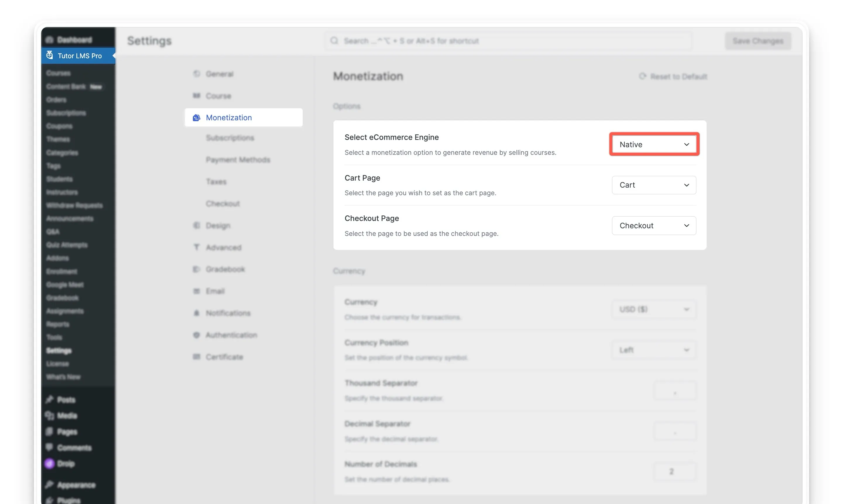
Task: Click the Save Changes button
Action: [758, 41]
